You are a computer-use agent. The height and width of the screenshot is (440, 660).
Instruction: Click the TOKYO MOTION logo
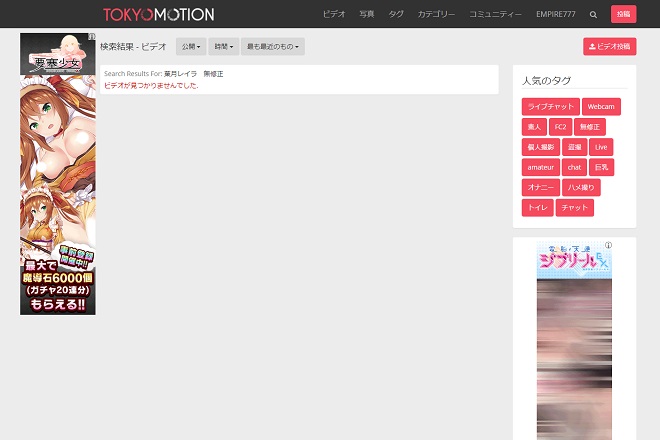coord(158,15)
